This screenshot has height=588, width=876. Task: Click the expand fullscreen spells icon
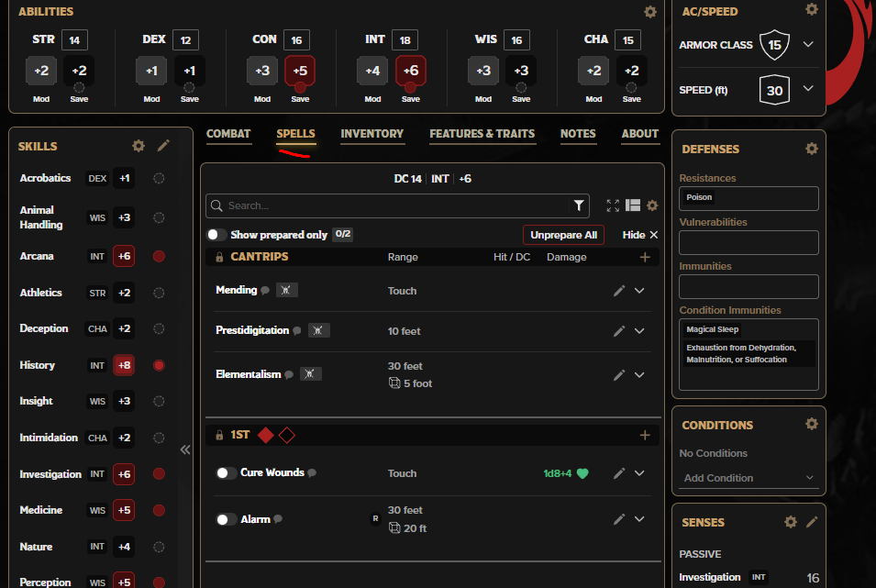(x=613, y=205)
